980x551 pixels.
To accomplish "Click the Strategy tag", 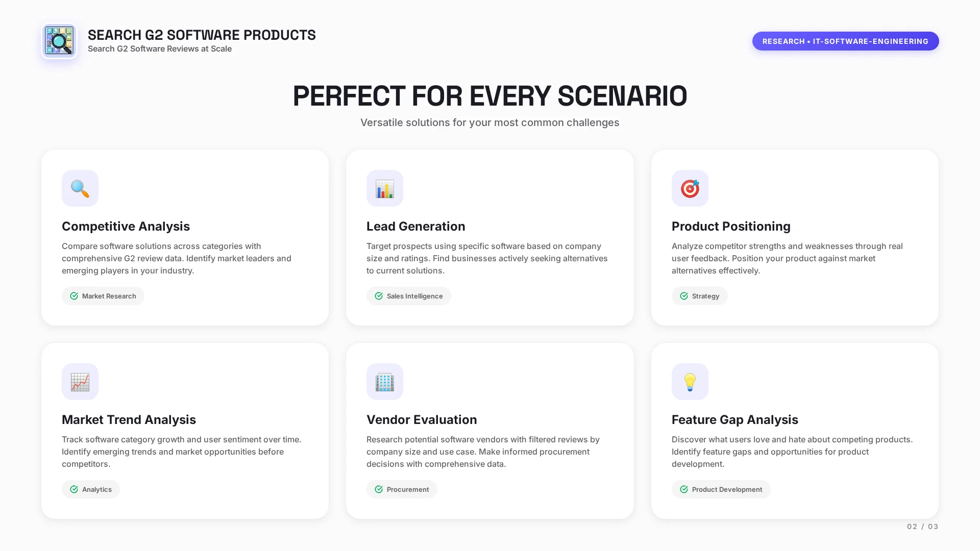I will tap(700, 296).
